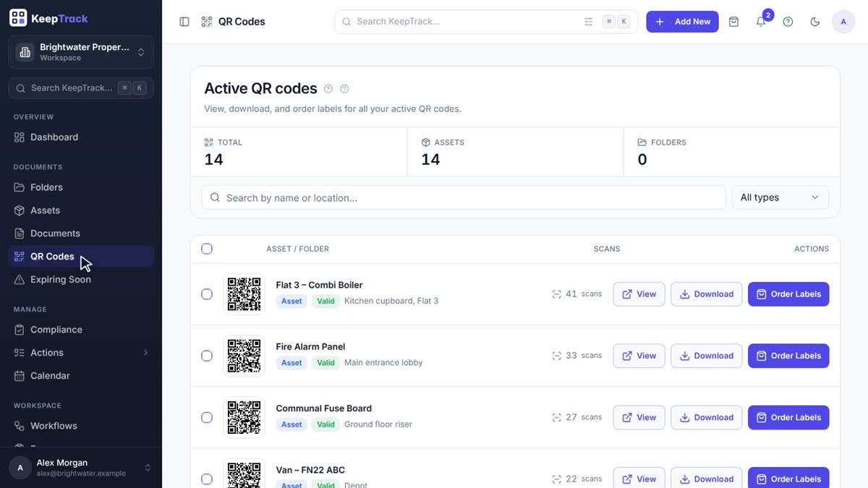Select the Flat 3 – Combi Boiler checkbox
This screenshot has height=488, width=868.
click(207, 294)
